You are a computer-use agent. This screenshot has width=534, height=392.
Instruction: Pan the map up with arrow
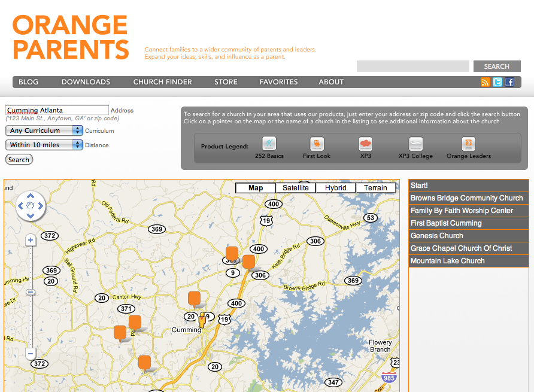31,196
